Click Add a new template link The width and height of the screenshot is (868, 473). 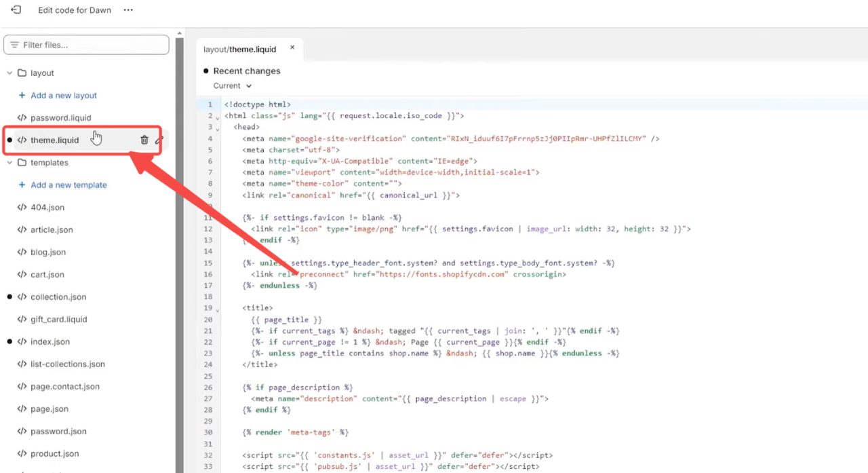pyautogui.click(x=68, y=185)
